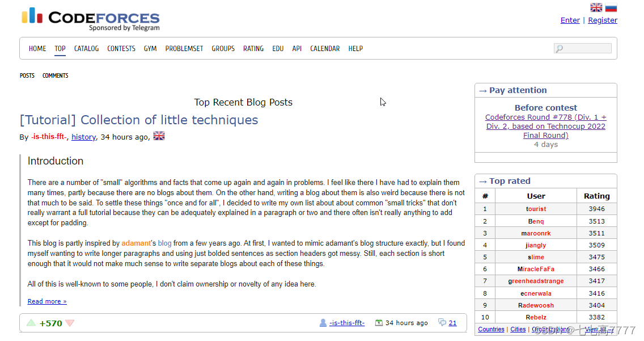The image size is (644, 341).
Task: Open the Tutorial Collection of little techniques post
Action: tap(139, 120)
